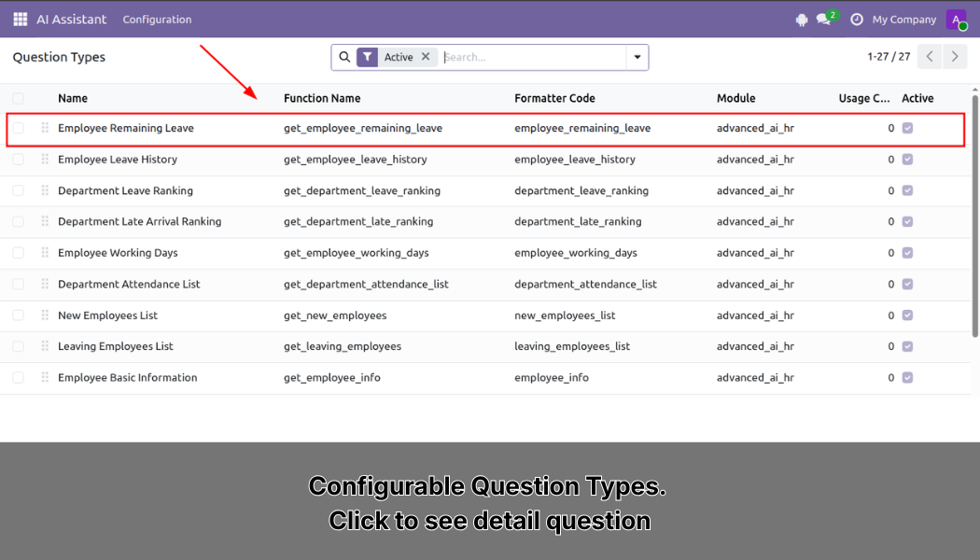
Task: Open the Configuration menu
Action: tap(157, 20)
